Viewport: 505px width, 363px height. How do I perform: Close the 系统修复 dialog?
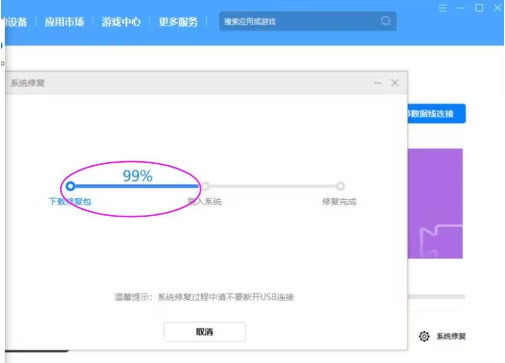[395, 83]
